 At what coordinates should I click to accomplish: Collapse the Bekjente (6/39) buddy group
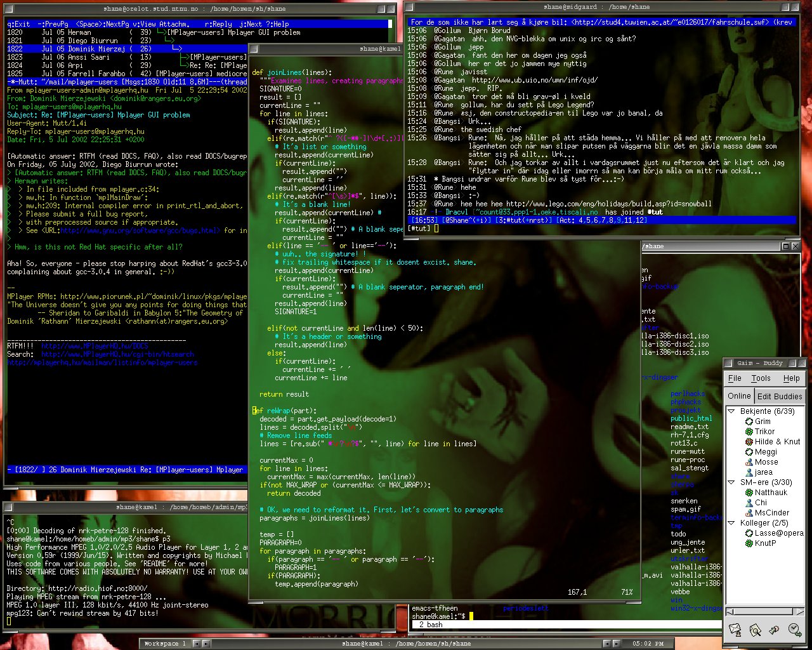tap(731, 411)
